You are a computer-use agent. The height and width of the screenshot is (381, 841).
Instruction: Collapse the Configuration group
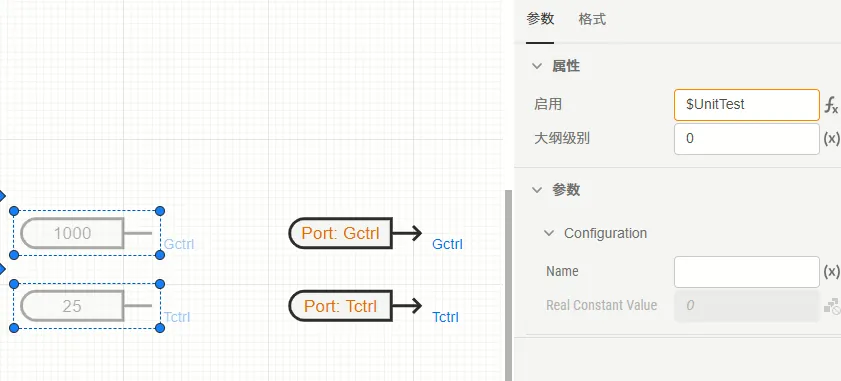click(x=549, y=233)
